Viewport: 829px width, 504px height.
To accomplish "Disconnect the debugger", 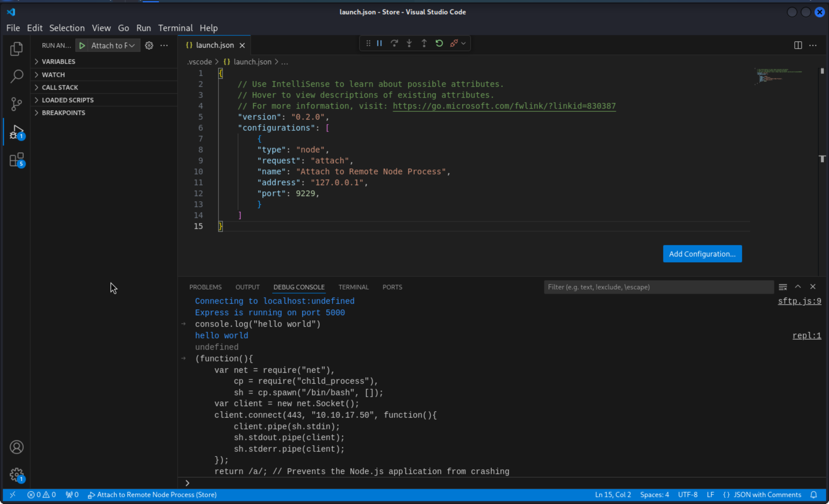I will tap(454, 43).
